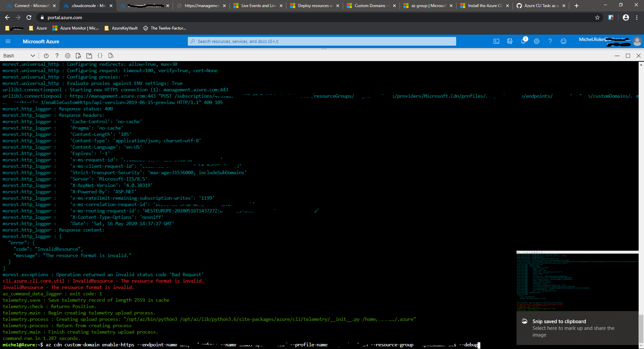644x349 pixels.
Task: Open the Directory and subscription filter
Action: [509, 41]
